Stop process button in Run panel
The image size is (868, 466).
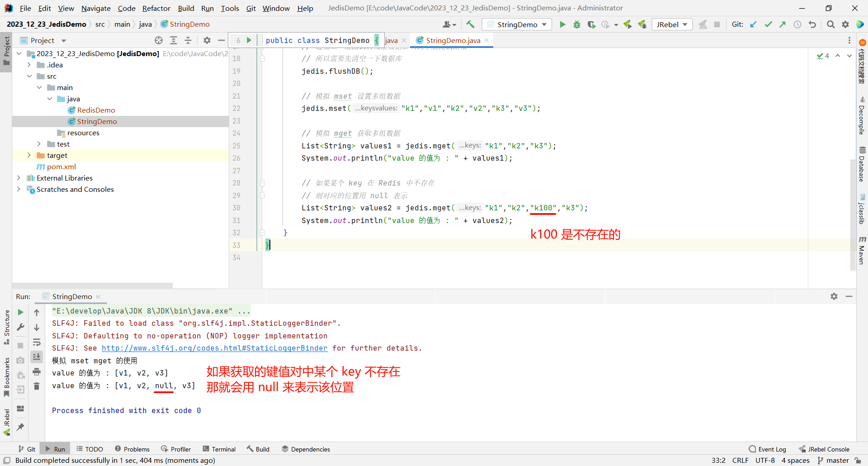tap(20, 346)
